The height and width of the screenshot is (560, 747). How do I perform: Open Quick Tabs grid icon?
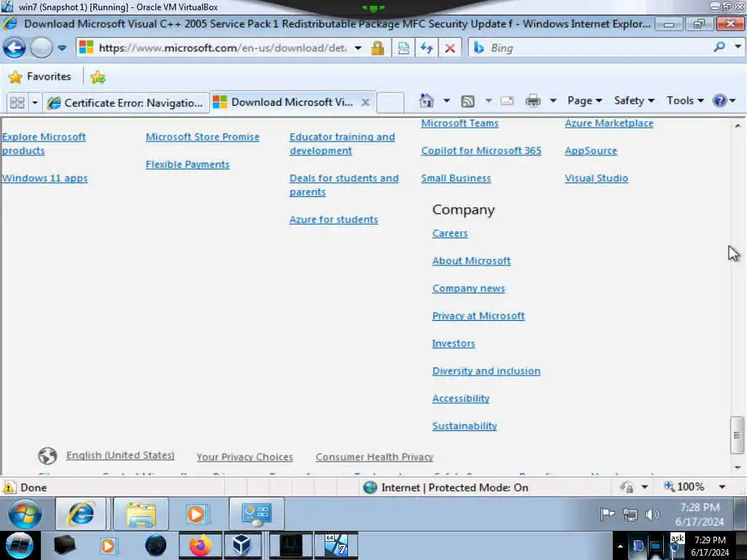(18, 102)
